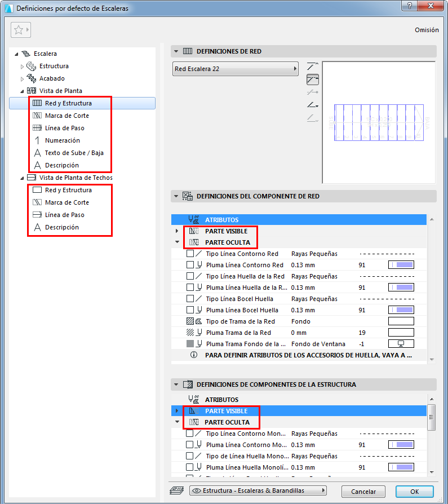448x504 pixels.
Task: Click the DEFINICIONES DEL COMPONENTE DE RED icon
Action: (188, 196)
